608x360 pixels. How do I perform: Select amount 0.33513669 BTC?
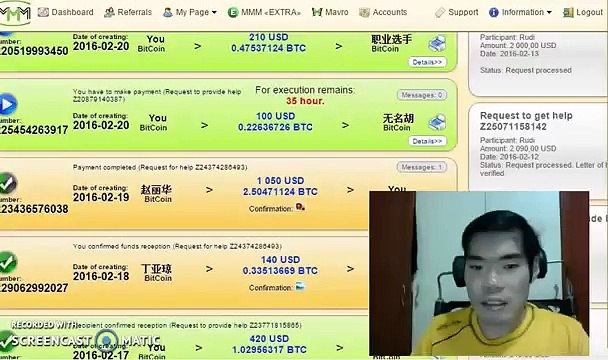coord(280,271)
